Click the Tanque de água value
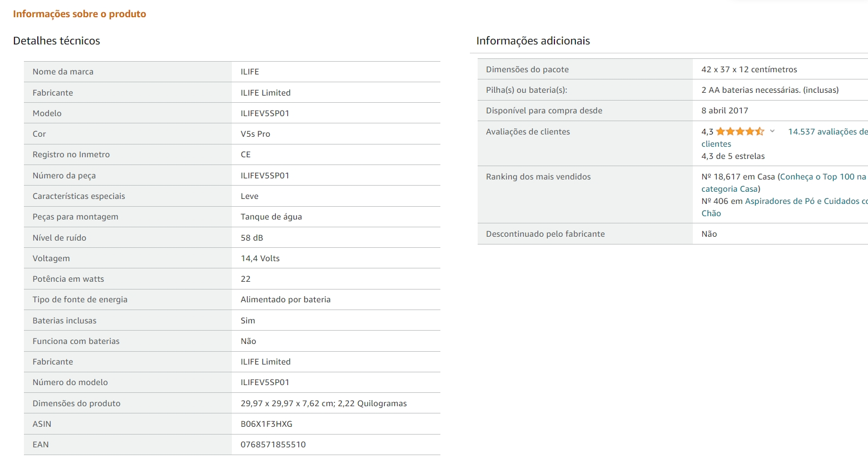This screenshot has width=868, height=459. pyautogui.click(x=271, y=217)
